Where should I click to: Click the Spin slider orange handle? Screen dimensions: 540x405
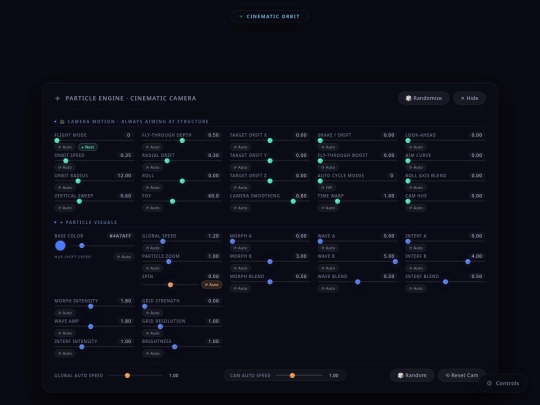[x=170, y=285]
